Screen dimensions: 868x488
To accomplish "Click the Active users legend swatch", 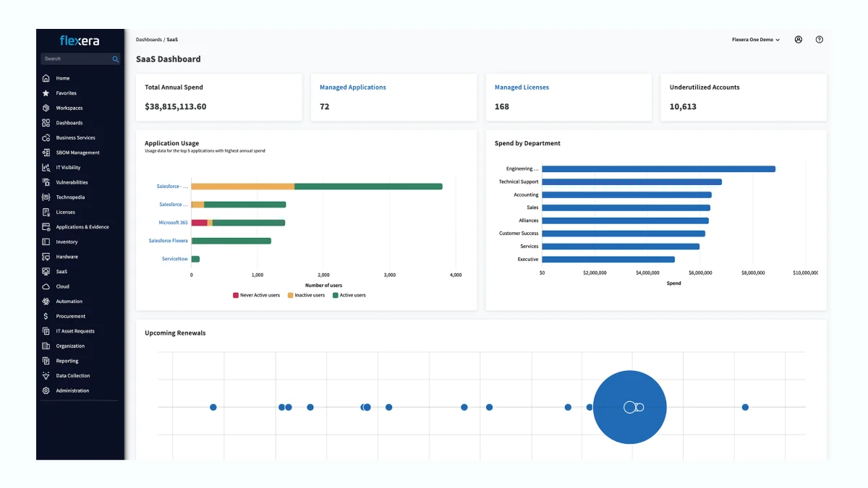I will pyautogui.click(x=336, y=295).
